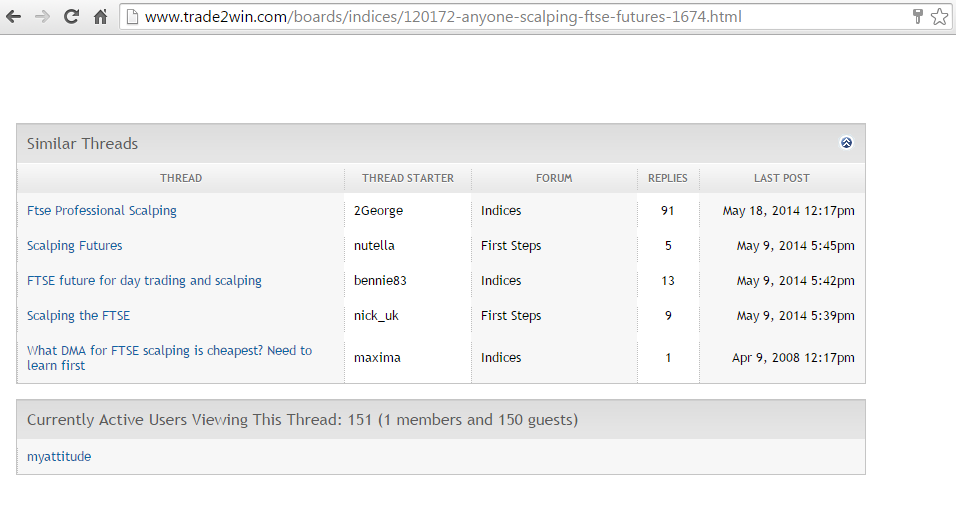
Task: Open the Scalping the FTSE thread
Action: tap(78, 316)
